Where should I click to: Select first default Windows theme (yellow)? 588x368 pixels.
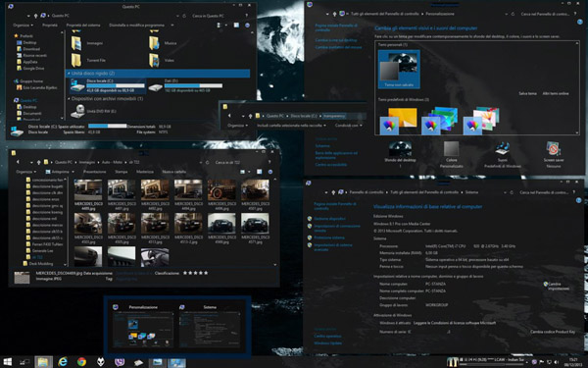(x=398, y=121)
